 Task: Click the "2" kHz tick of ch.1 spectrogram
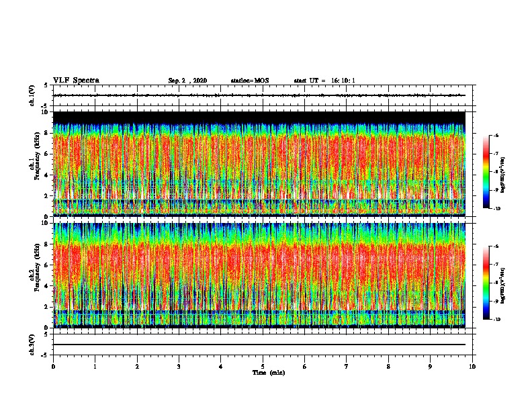pyautogui.click(x=47, y=196)
